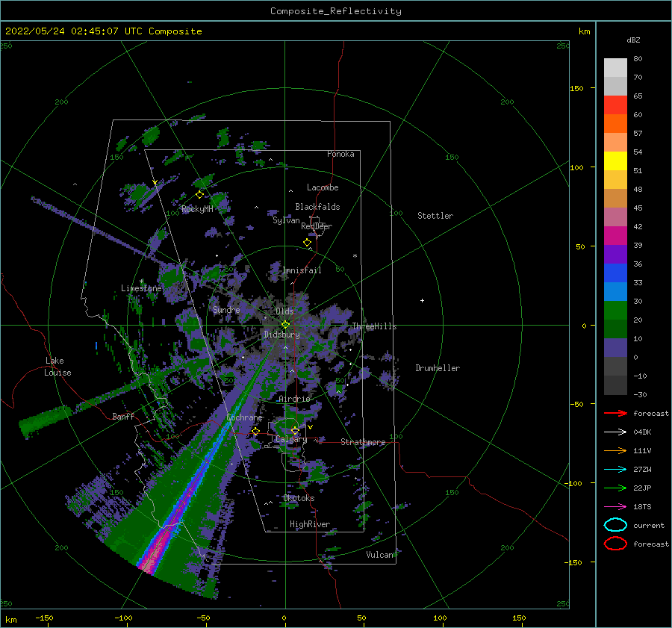Click the Drumheller label
Image resolution: width=672 pixels, height=628 pixels.
click(x=438, y=368)
